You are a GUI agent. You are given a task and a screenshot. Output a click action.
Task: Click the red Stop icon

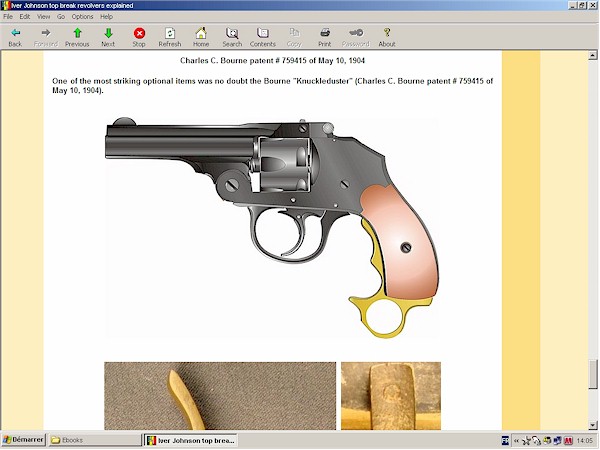pyautogui.click(x=139, y=33)
